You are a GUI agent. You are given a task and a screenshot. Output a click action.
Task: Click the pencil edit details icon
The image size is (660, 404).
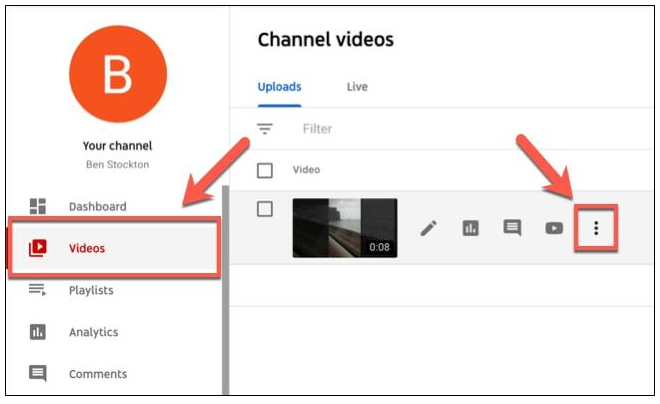[x=428, y=228]
